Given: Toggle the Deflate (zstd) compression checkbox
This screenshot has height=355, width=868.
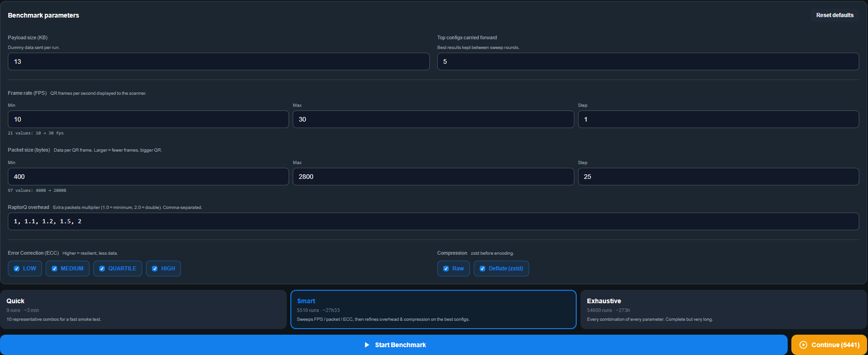Looking at the screenshot, I should 482,269.
